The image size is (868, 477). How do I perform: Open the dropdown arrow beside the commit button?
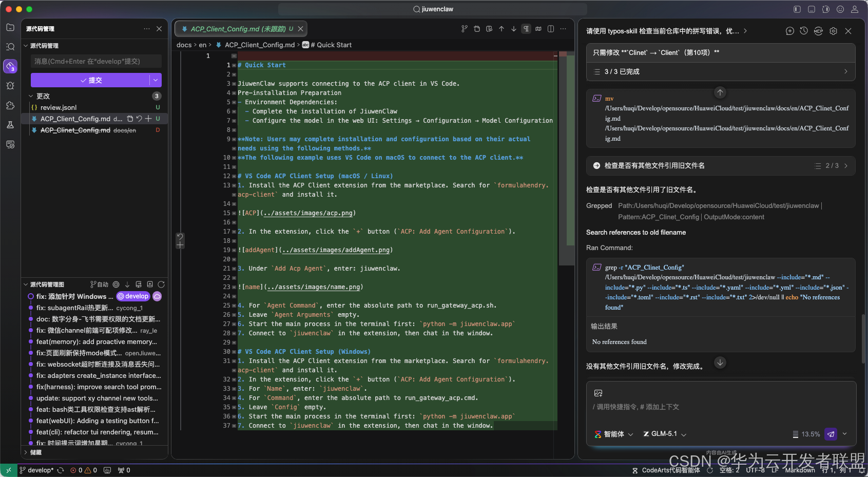156,80
